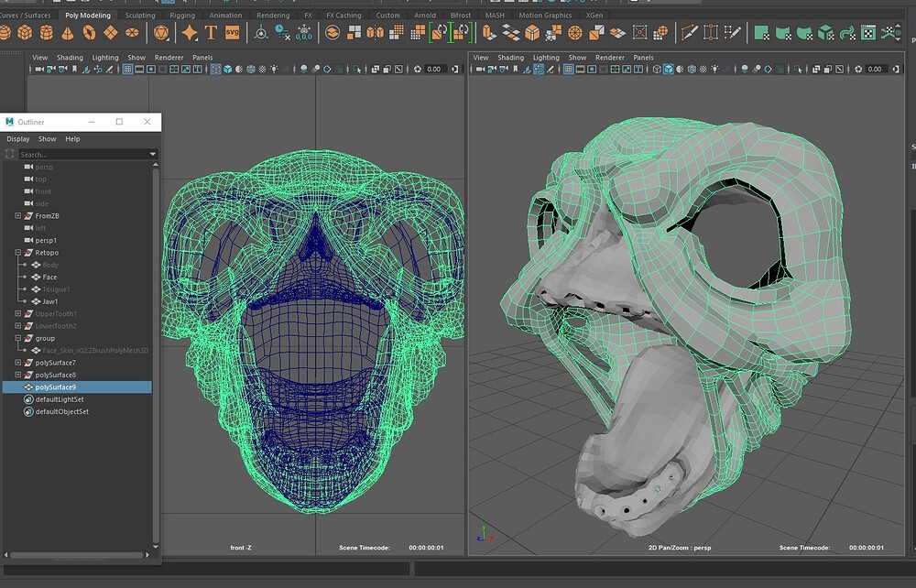Open the Shading menu in left viewport

point(70,57)
